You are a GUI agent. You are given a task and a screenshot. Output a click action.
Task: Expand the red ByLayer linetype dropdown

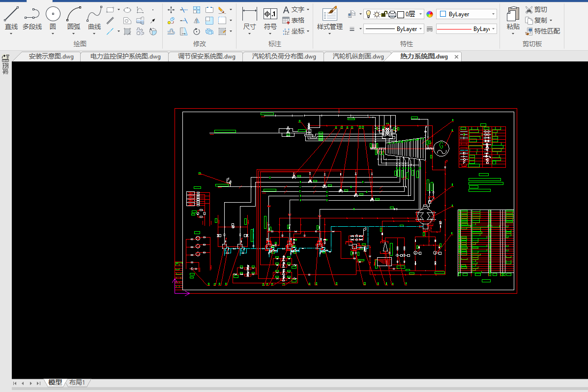coord(493,29)
